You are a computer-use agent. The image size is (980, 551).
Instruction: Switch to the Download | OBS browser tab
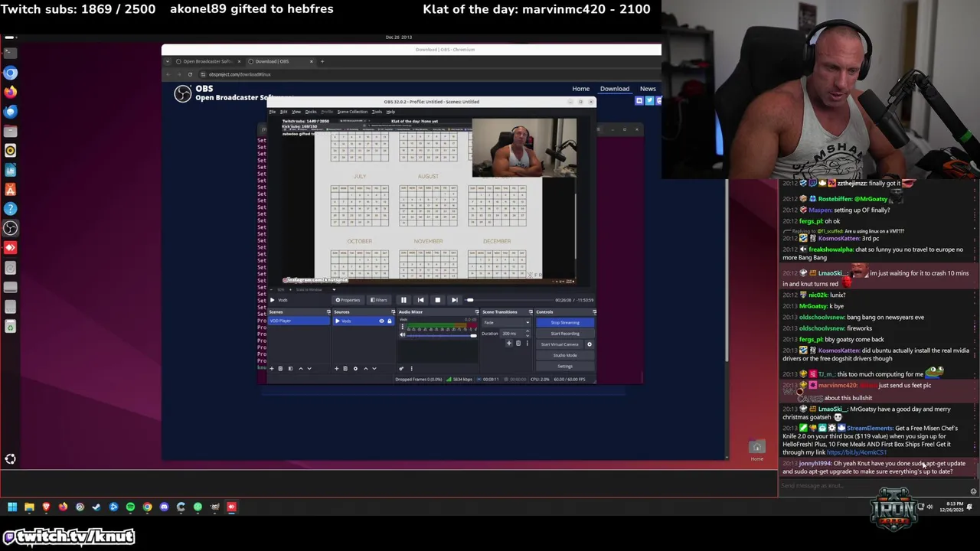click(281, 61)
